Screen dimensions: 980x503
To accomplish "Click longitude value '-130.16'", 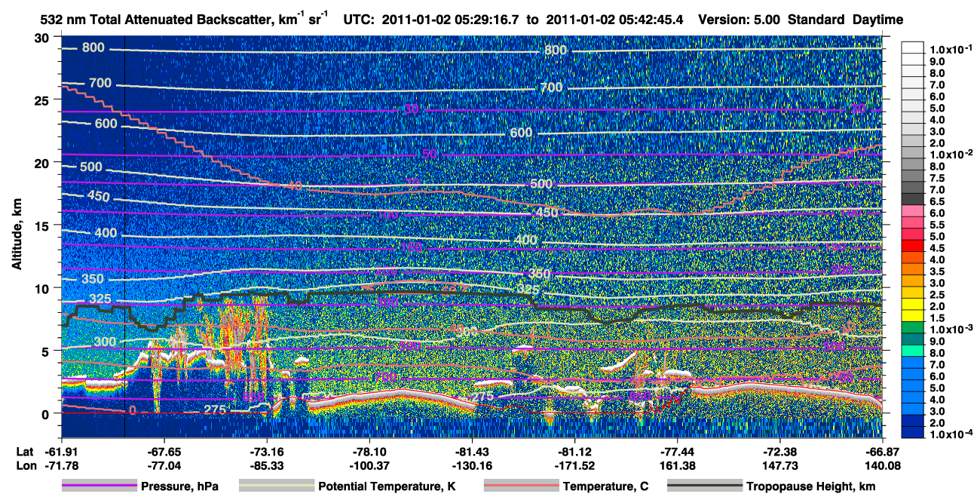I will (x=471, y=466).
